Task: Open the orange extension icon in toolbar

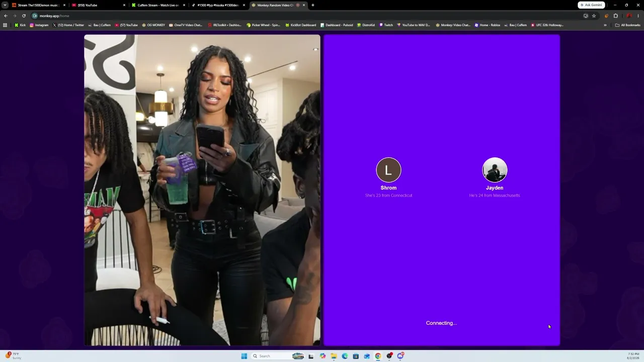Action: click(606, 16)
